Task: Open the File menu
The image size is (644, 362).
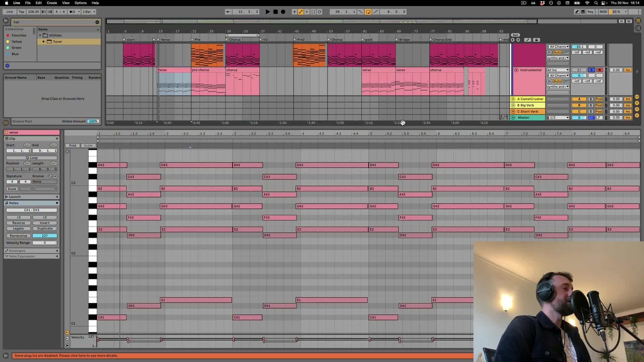Action: click(28, 3)
